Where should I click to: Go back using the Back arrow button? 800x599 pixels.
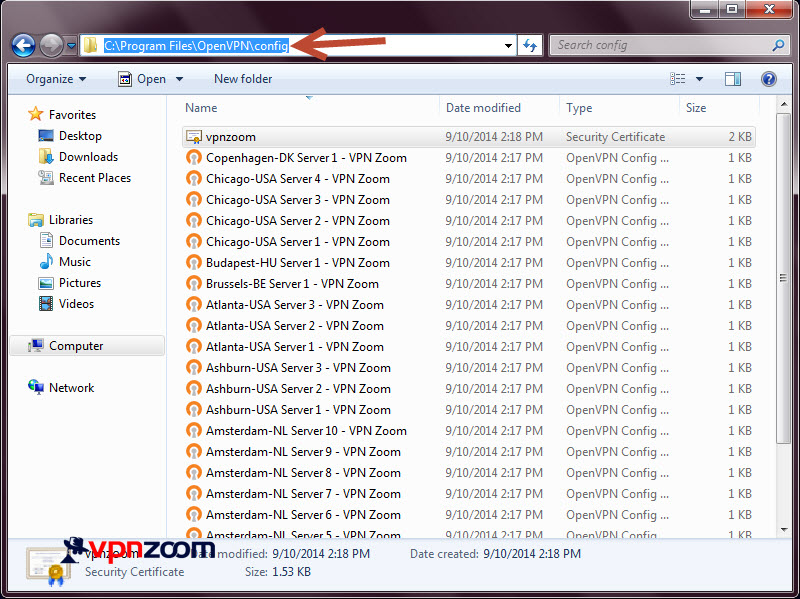click(x=23, y=45)
